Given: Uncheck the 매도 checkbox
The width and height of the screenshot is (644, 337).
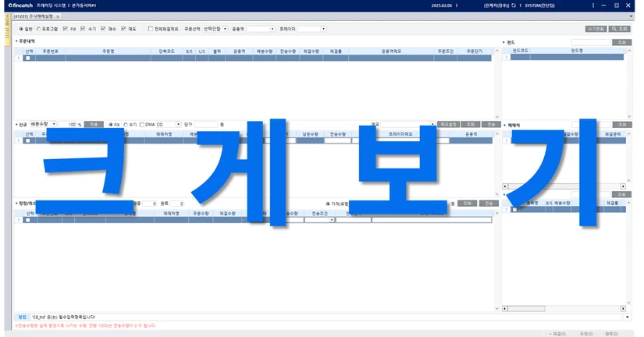Looking at the screenshot, I should point(123,29).
